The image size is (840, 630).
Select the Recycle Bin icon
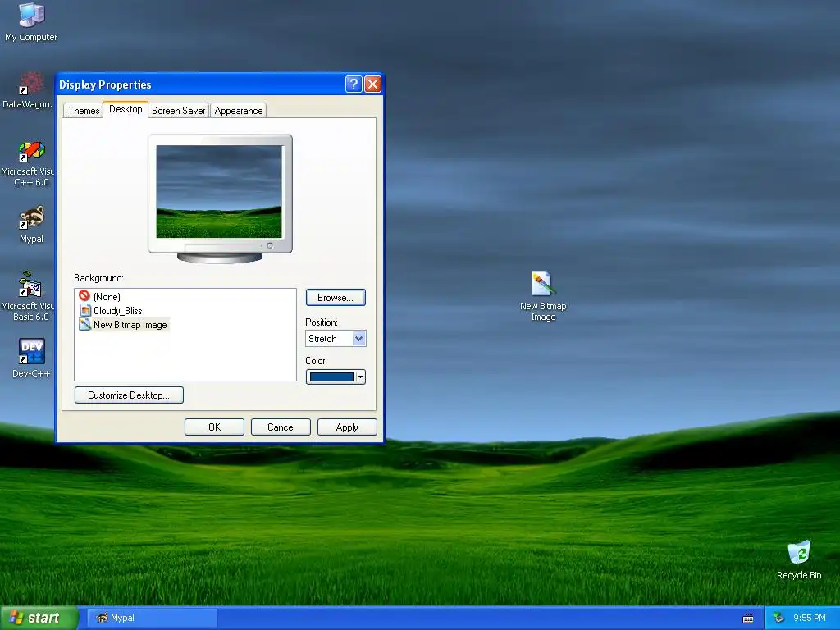pos(799,559)
